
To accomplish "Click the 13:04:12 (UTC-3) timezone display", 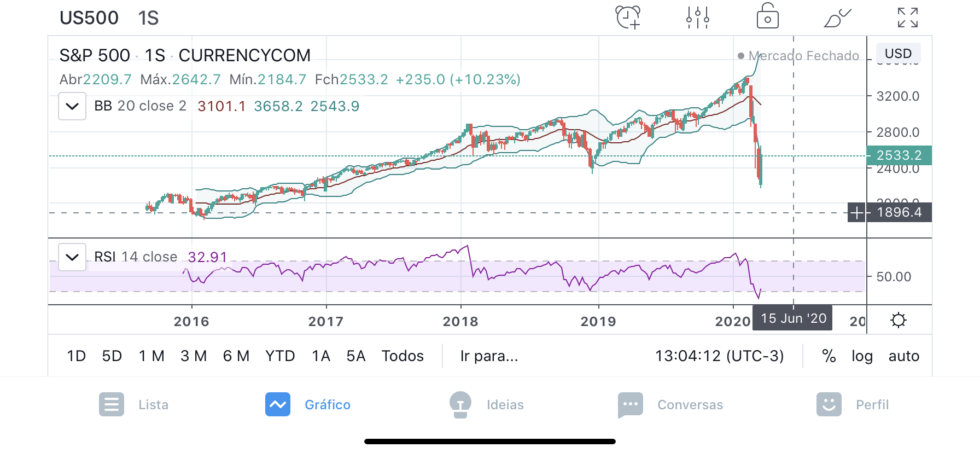I will (x=719, y=356).
